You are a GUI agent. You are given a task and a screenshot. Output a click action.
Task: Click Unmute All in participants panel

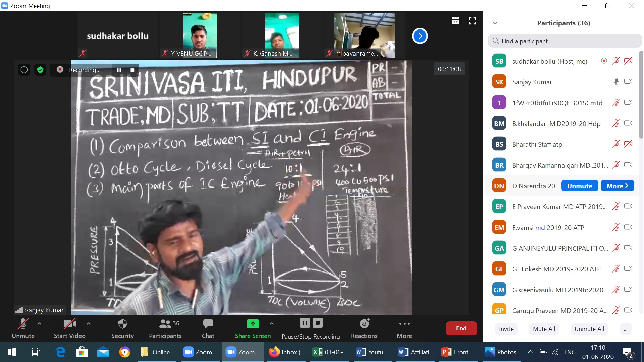point(588,328)
